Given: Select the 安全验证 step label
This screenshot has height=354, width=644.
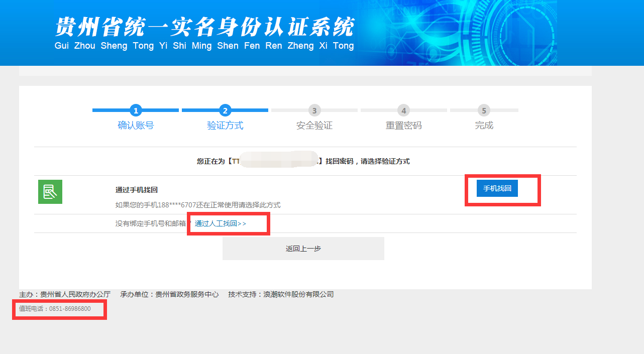Looking at the screenshot, I should 314,126.
